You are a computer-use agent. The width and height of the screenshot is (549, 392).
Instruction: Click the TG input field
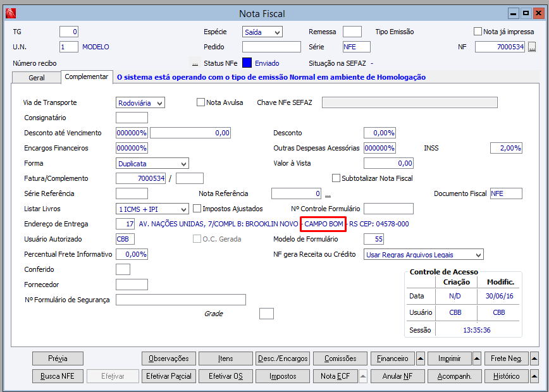click(x=68, y=32)
